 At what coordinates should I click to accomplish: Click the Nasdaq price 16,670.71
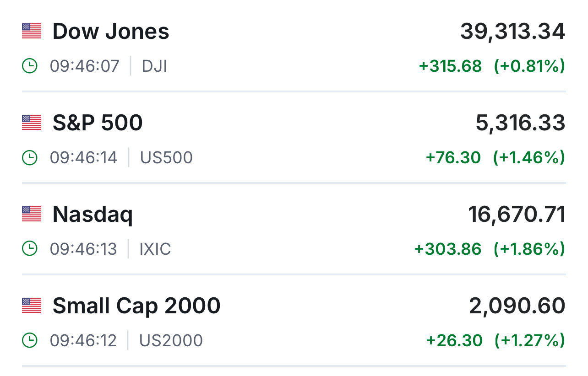(x=517, y=215)
